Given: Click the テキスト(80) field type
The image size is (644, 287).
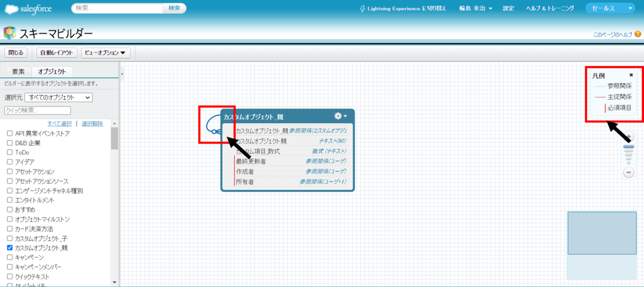Looking at the screenshot, I should click(x=333, y=141).
